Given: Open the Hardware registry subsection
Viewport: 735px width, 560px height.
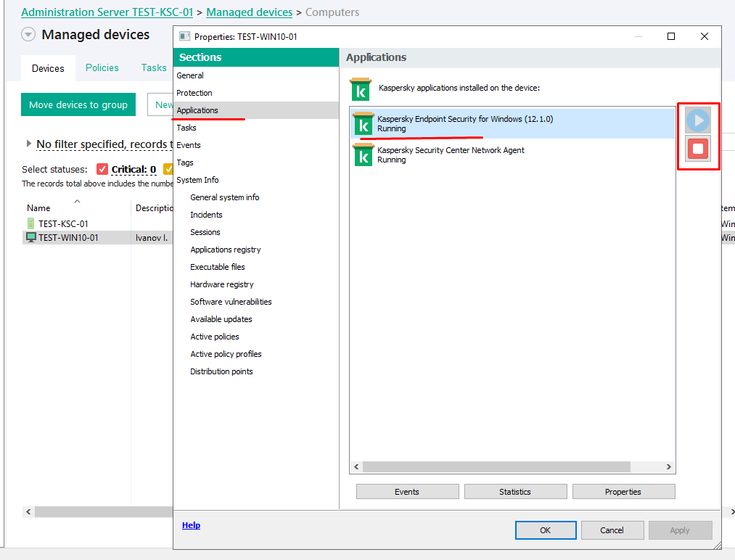Looking at the screenshot, I should pyautogui.click(x=222, y=284).
